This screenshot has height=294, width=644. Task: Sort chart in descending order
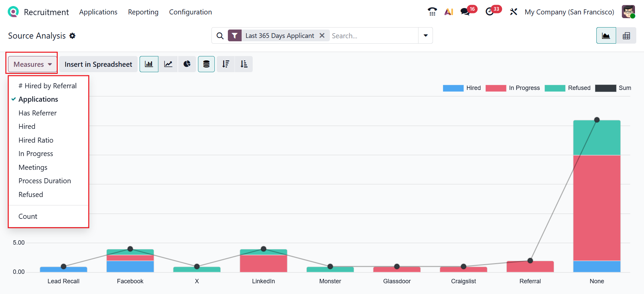[226, 64]
